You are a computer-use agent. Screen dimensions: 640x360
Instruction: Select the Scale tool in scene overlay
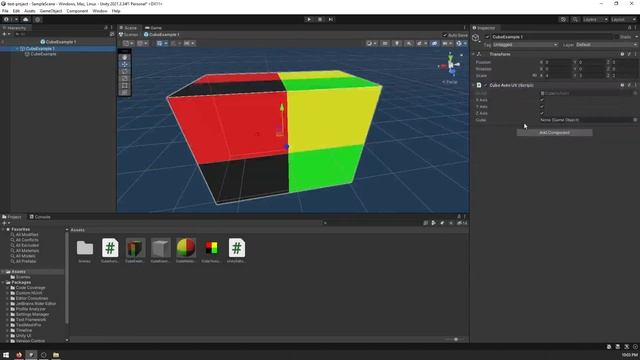click(125, 78)
